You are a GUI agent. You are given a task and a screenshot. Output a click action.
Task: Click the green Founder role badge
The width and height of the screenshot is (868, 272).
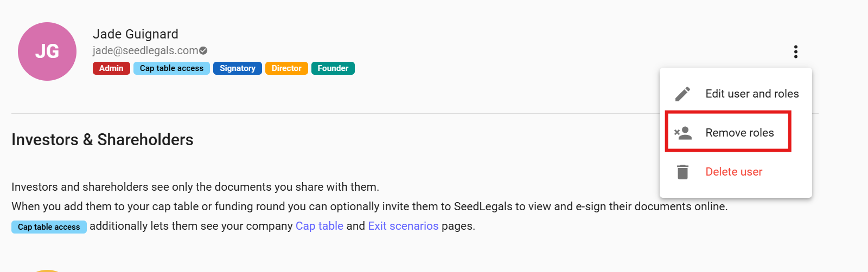(333, 68)
